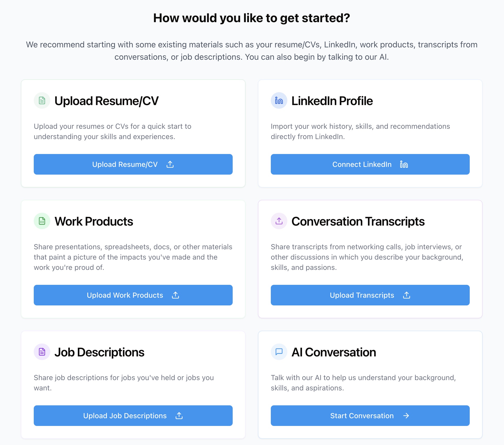The image size is (504, 445).
Task: Click the purple document icon beside Job Descriptions
Action: (x=42, y=352)
